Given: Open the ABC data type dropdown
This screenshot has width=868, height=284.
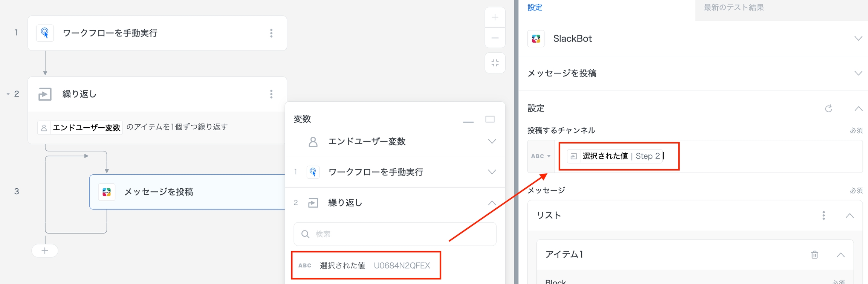Looking at the screenshot, I should click(x=541, y=156).
